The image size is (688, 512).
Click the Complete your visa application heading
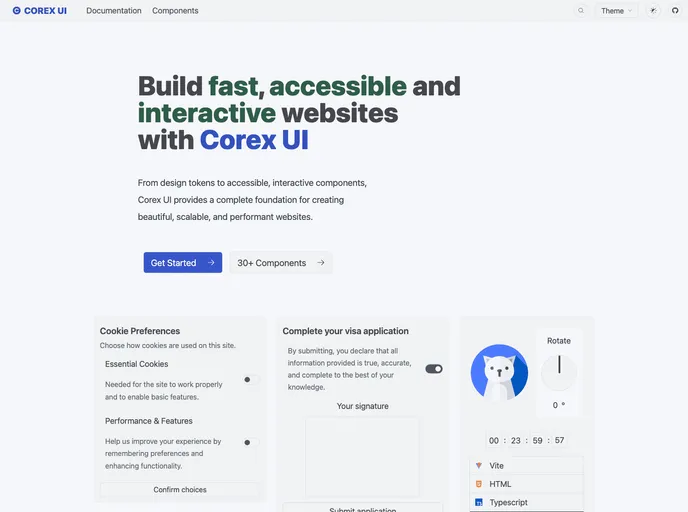345,331
